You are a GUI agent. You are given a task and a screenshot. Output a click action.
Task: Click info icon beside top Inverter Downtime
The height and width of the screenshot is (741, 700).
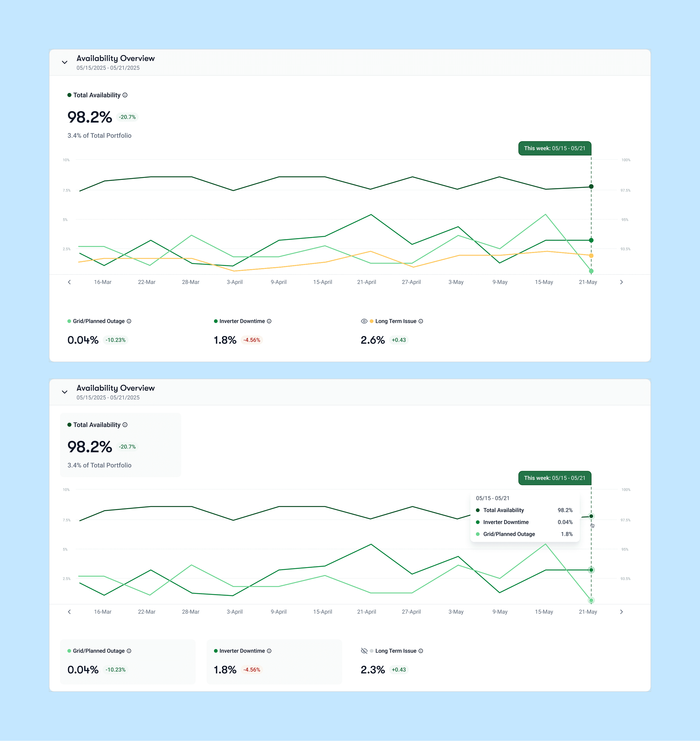(x=269, y=321)
